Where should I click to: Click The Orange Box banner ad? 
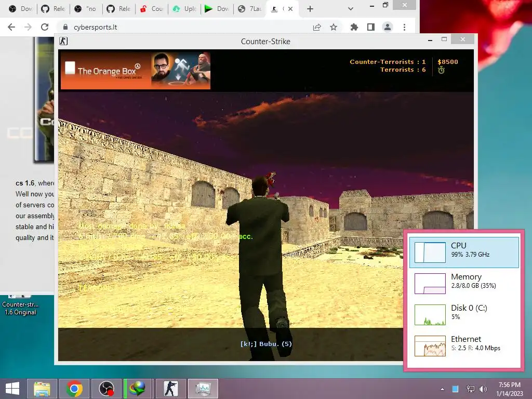point(136,71)
